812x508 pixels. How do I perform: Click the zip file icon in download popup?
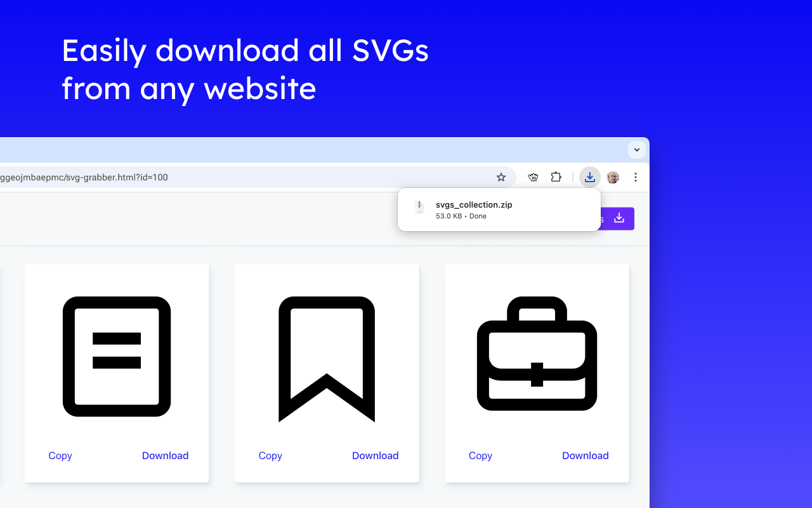point(419,207)
